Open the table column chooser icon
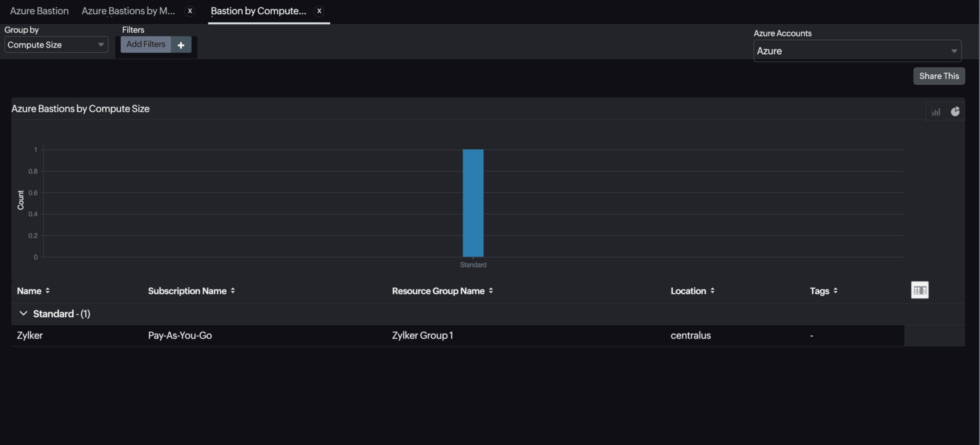The width and height of the screenshot is (980, 445). (920, 290)
